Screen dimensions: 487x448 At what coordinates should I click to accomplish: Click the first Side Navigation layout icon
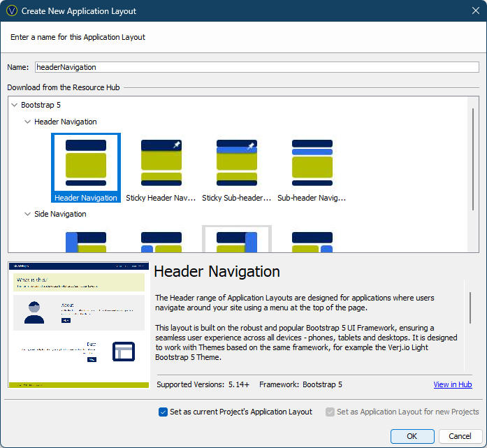(x=86, y=241)
